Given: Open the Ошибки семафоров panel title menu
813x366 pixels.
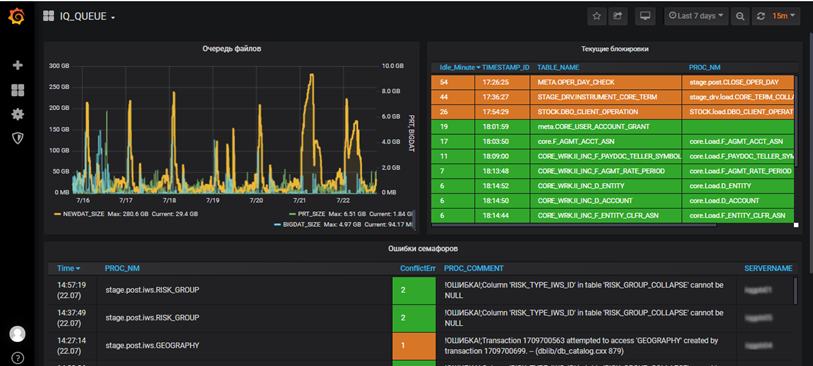Looking at the screenshot, I should (x=423, y=249).
